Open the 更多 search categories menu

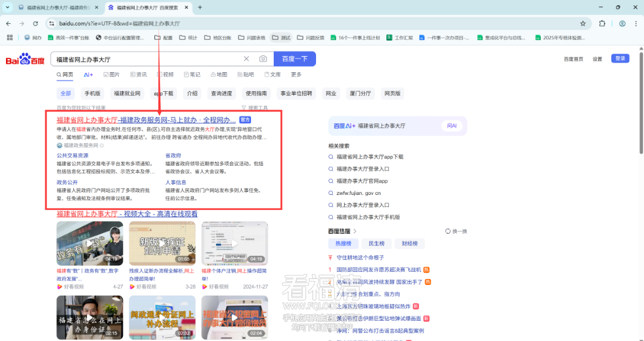pos(296,75)
